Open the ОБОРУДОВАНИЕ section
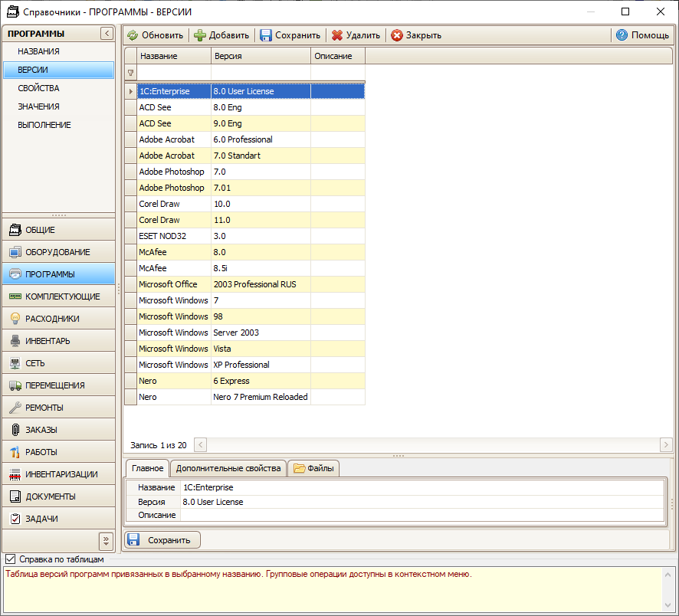This screenshot has height=616, width=679. tap(58, 252)
